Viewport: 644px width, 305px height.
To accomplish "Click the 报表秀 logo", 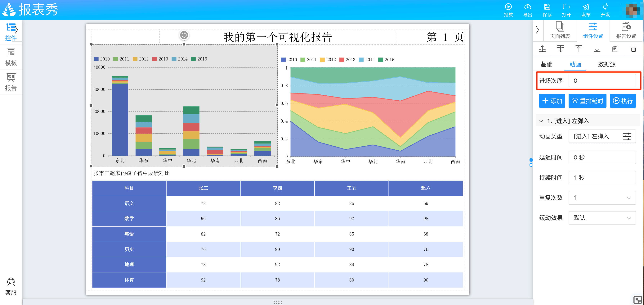I will point(30,10).
